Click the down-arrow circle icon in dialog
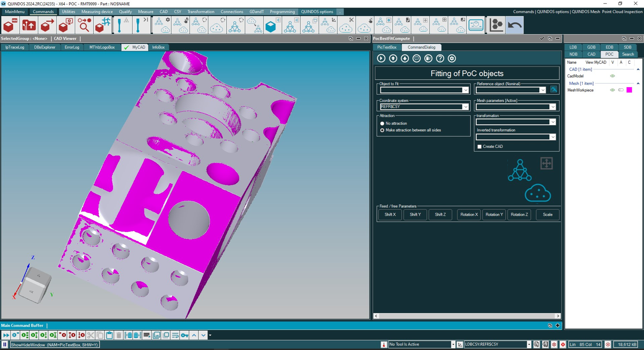The width and height of the screenshot is (644, 350). tap(405, 59)
